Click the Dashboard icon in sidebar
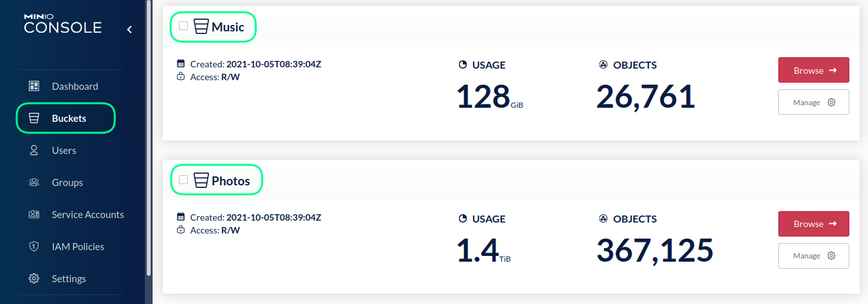The width and height of the screenshot is (868, 304). [x=35, y=86]
